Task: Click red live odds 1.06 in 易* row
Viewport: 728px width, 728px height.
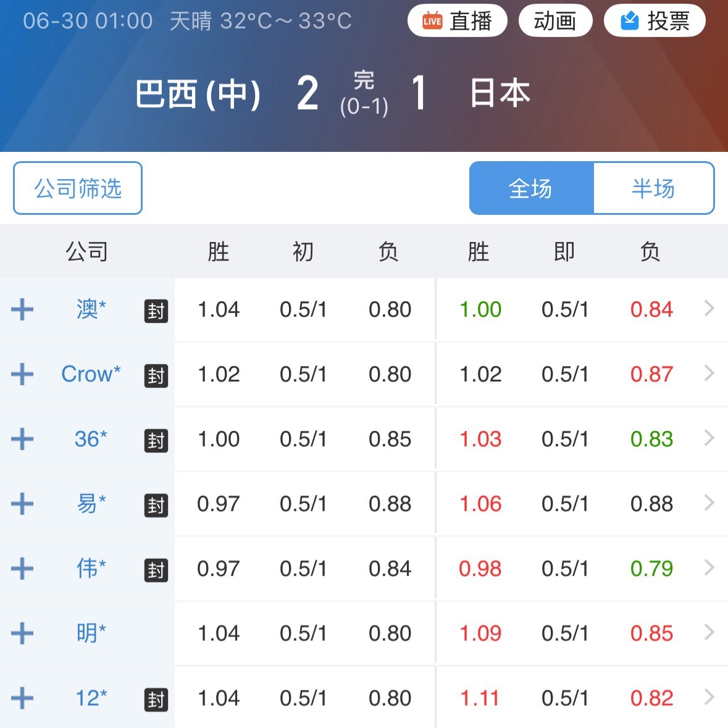Action: point(480,504)
